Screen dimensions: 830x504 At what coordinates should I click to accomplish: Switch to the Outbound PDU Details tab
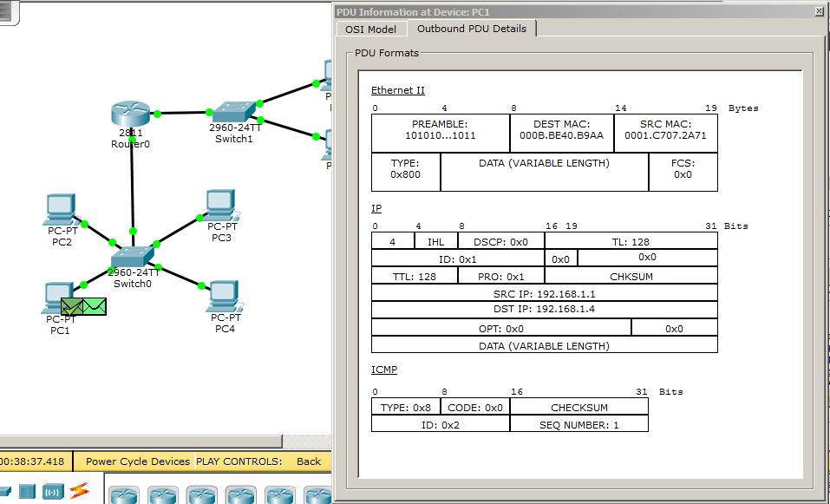[x=472, y=29]
